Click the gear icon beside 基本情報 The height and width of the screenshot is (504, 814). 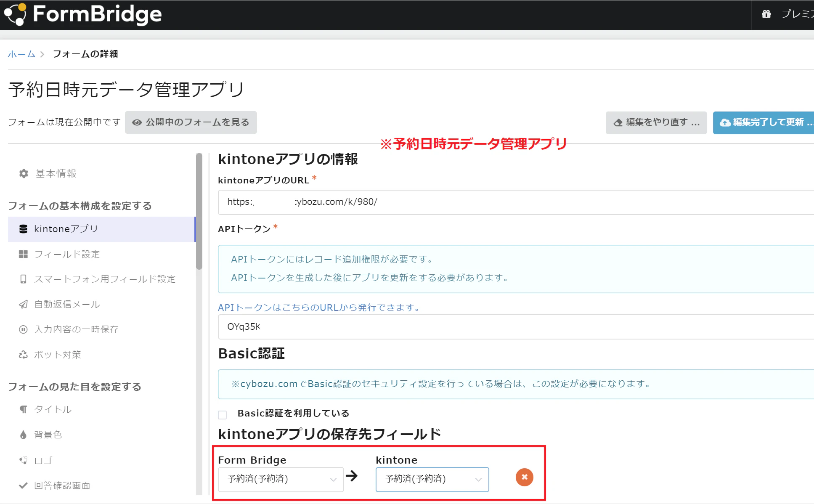24,173
